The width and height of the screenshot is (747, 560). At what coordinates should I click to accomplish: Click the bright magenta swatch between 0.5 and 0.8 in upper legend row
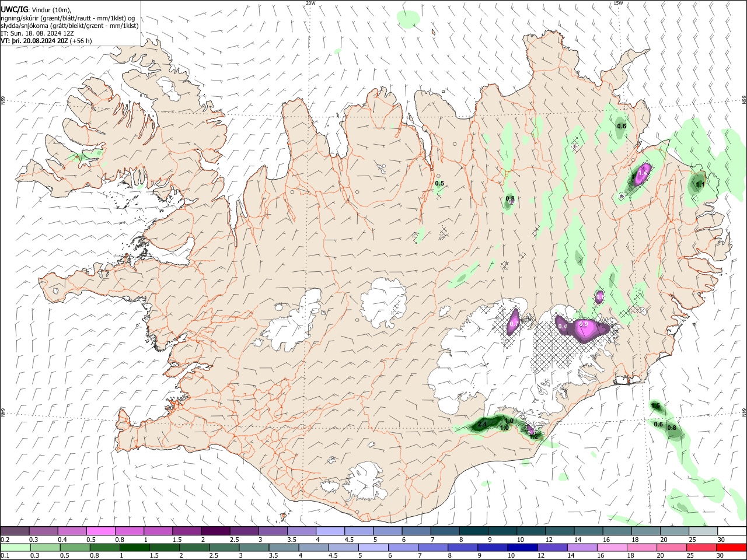[x=100, y=531]
